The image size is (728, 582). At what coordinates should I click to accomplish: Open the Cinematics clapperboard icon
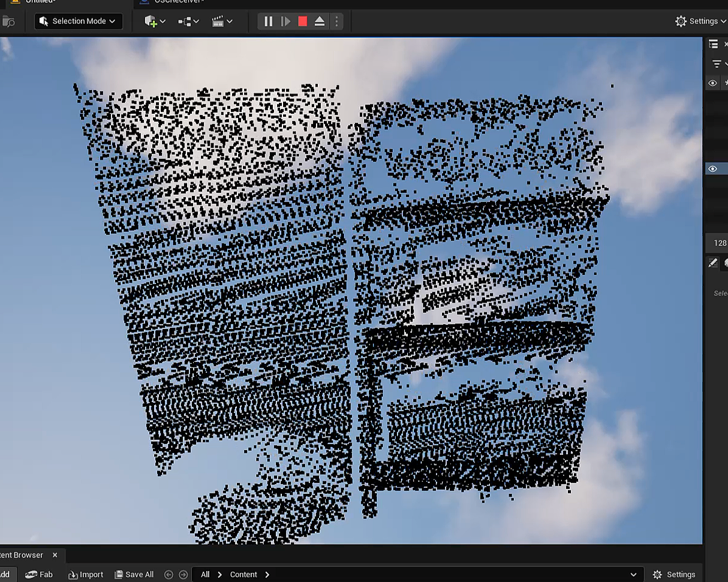[x=219, y=21]
